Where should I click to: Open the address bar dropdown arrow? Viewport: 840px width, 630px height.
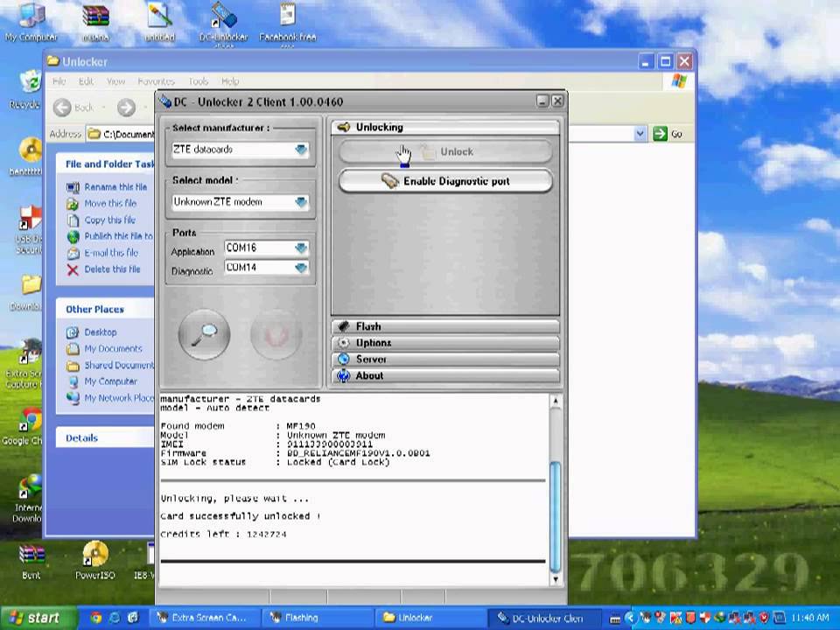(x=640, y=134)
